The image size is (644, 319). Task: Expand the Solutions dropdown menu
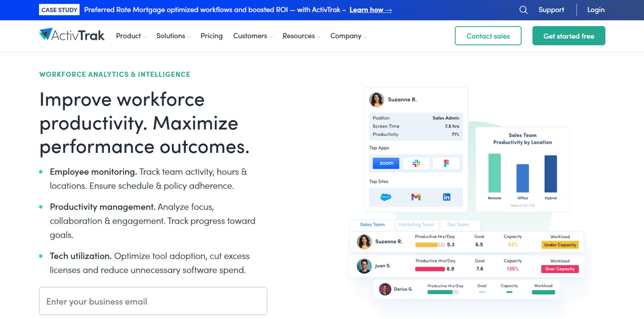173,36
